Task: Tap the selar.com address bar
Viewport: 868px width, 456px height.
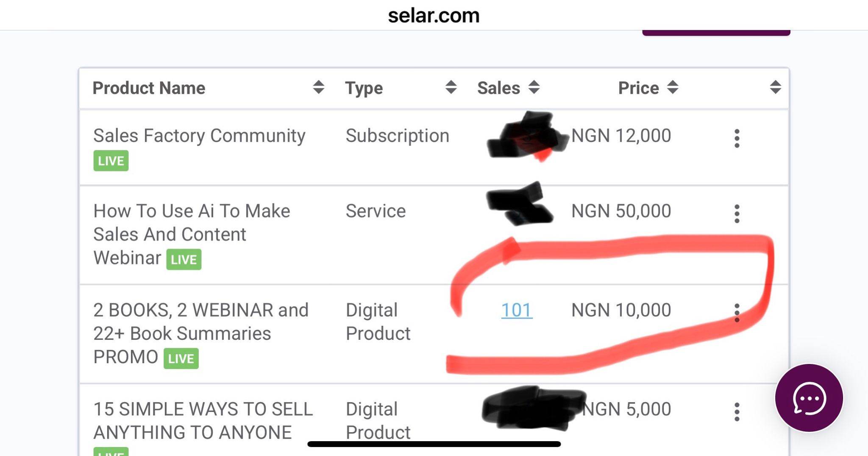Action: click(434, 16)
